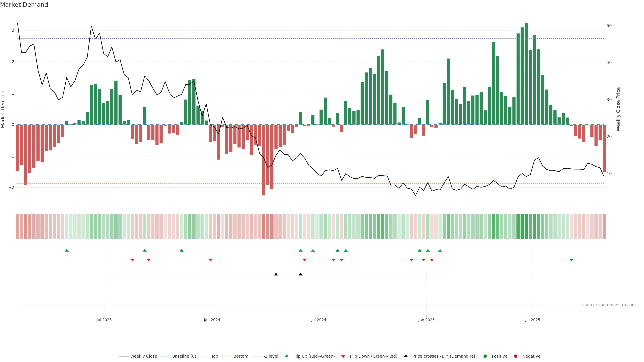Click the Jul 2025 x-axis label
The image size is (644, 362).
[532, 320]
